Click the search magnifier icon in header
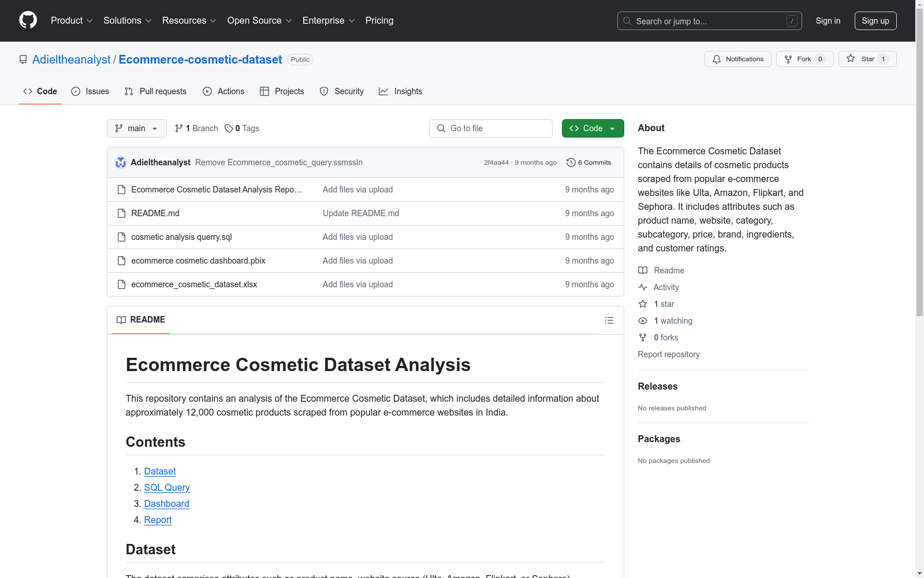Image resolution: width=924 pixels, height=578 pixels. tap(627, 21)
